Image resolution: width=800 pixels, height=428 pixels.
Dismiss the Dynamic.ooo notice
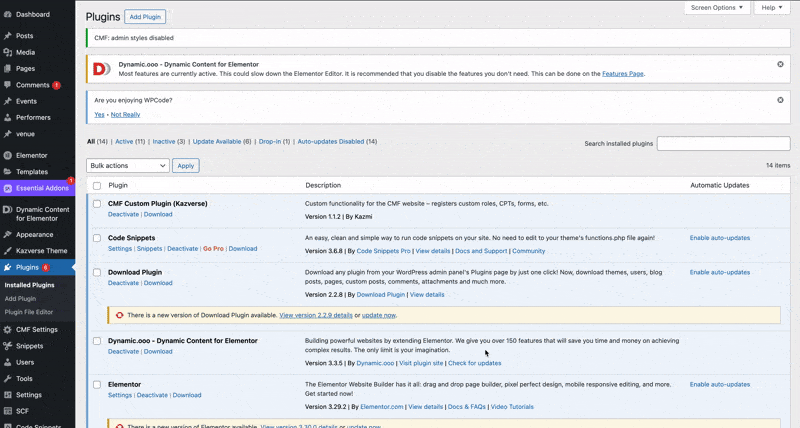pos(780,64)
